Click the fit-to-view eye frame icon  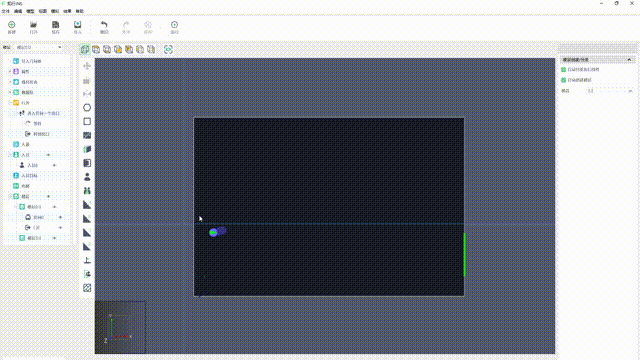168,49
